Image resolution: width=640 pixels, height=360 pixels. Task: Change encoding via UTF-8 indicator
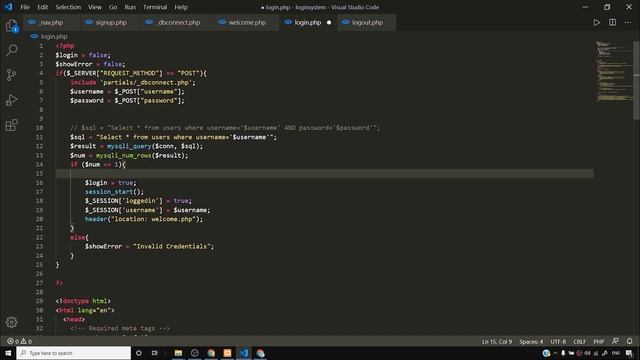(x=558, y=341)
